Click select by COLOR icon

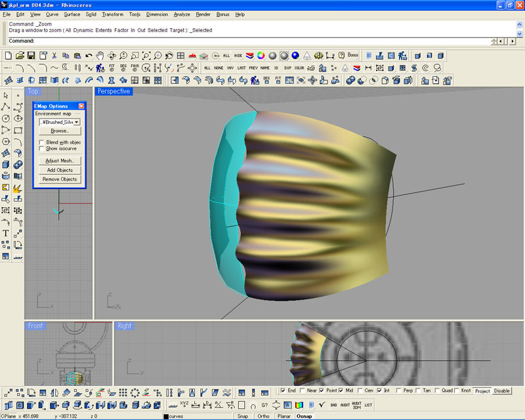pos(299,68)
